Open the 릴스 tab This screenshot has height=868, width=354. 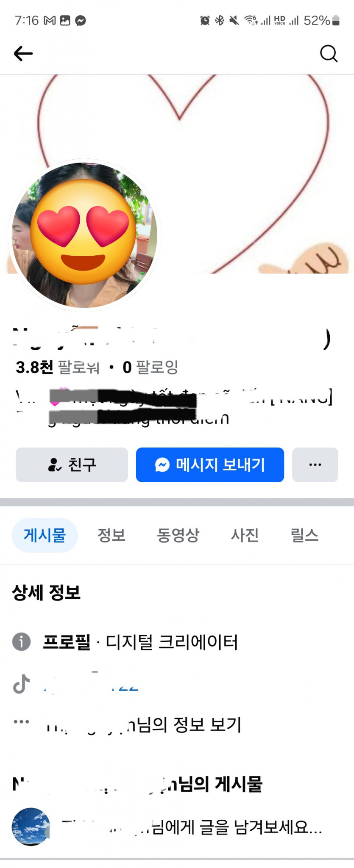[304, 535]
